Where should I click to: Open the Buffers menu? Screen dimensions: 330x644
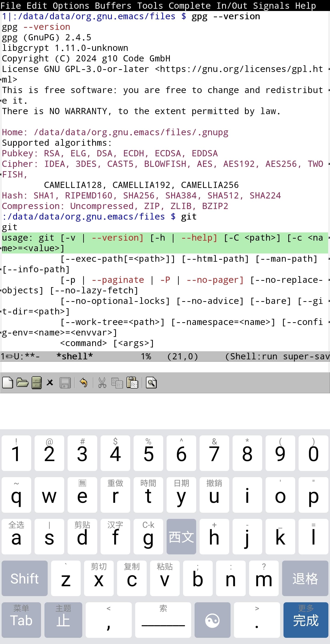[113, 6]
